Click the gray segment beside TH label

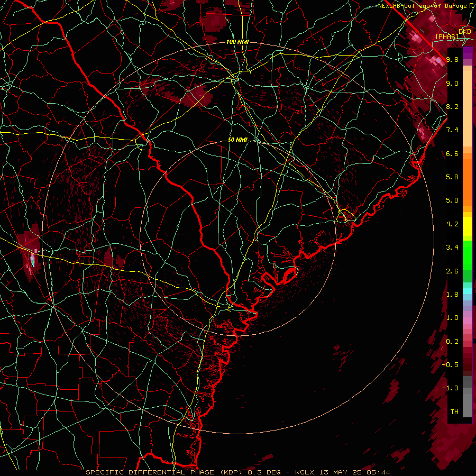[x=467, y=407]
